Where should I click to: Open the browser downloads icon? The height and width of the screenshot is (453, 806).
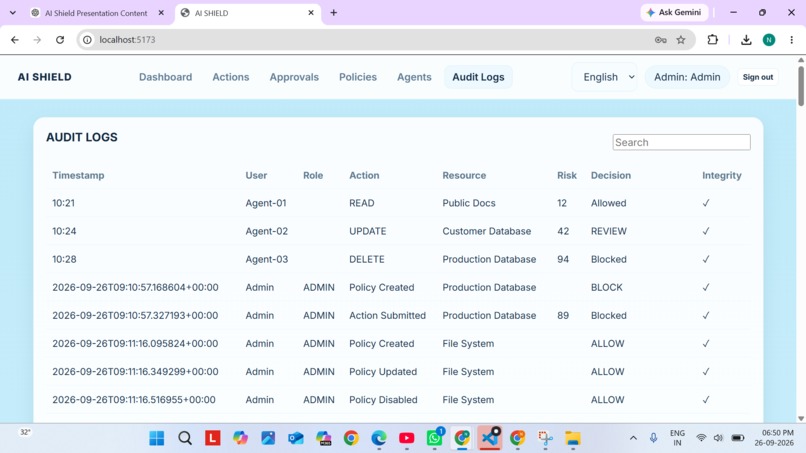click(746, 40)
